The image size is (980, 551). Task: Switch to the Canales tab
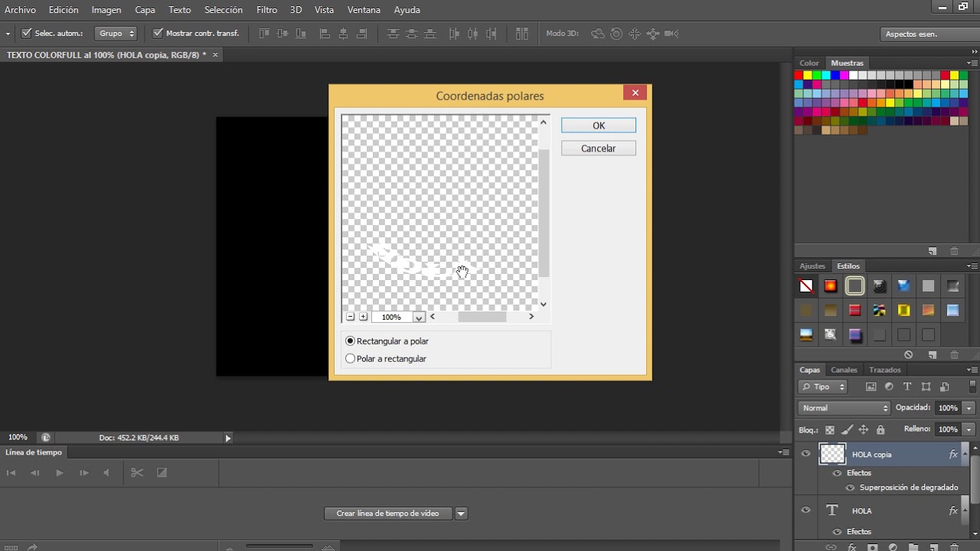844,370
